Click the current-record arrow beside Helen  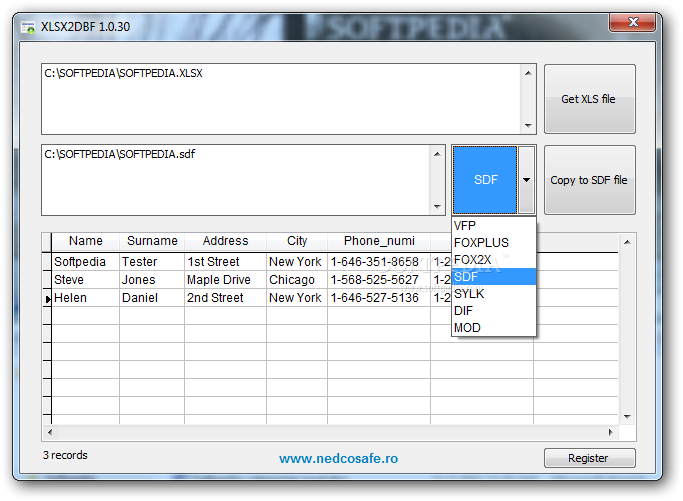(47, 299)
